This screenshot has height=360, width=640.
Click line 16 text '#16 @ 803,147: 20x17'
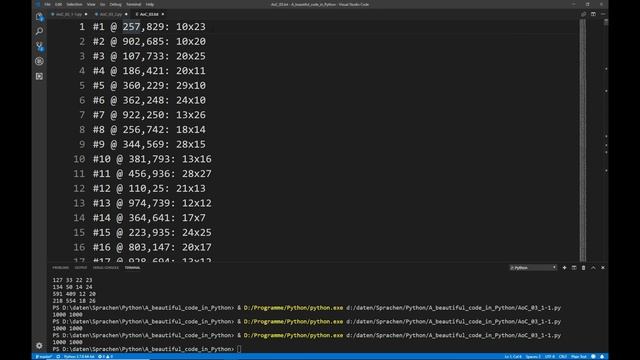click(x=152, y=247)
